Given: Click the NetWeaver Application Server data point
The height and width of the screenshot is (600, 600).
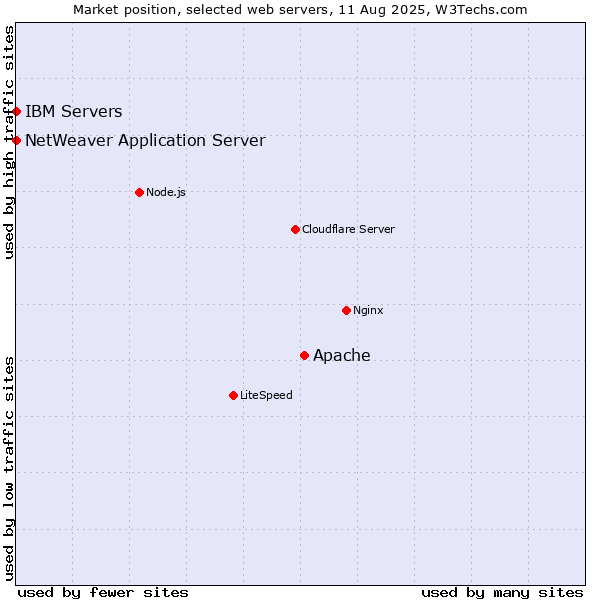Looking at the screenshot, I should tap(16, 140).
